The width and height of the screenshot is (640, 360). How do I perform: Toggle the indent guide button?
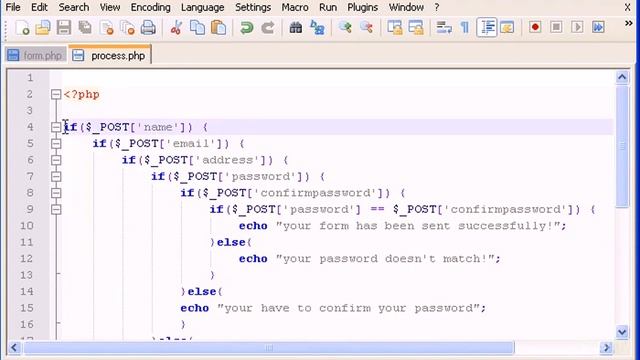click(487, 28)
